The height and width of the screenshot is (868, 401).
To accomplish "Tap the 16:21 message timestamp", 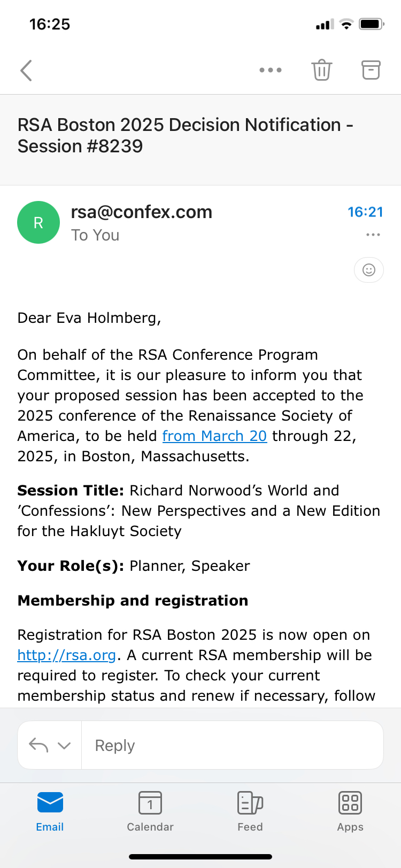I will tap(365, 212).
